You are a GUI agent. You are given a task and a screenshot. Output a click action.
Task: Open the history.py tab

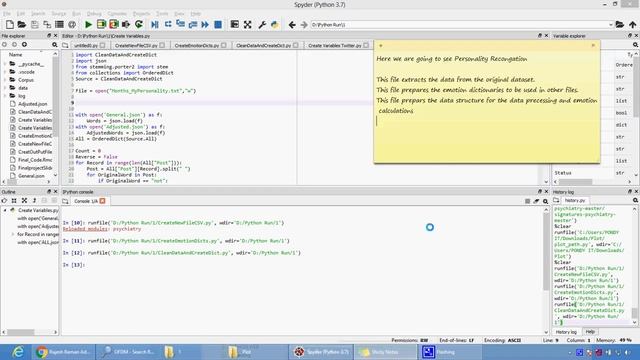pyautogui.click(x=575, y=200)
